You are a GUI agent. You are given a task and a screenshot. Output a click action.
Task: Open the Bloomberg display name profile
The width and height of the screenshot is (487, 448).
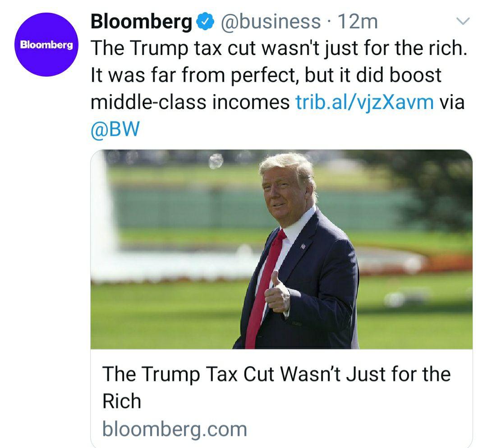pos(142,21)
